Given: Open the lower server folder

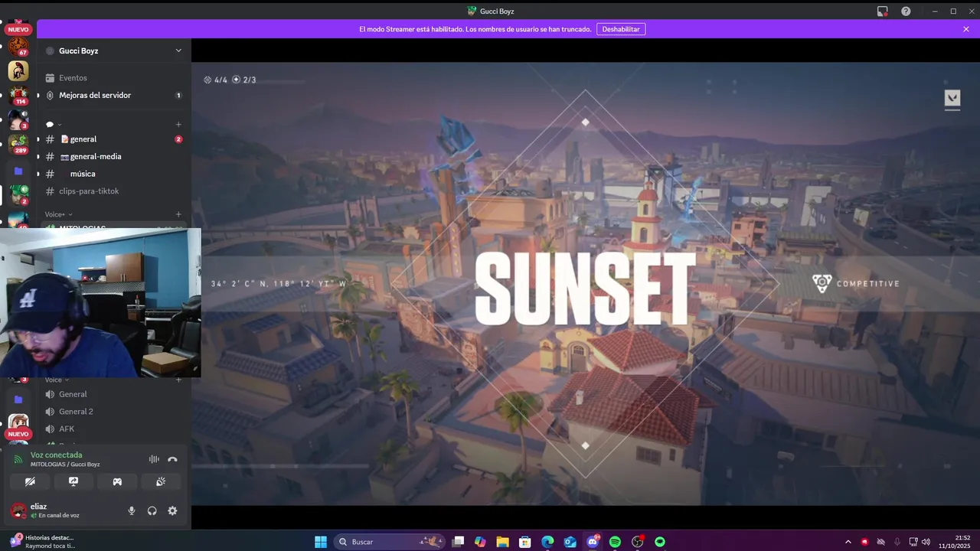Looking at the screenshot, I should click(x=18, y=399).
